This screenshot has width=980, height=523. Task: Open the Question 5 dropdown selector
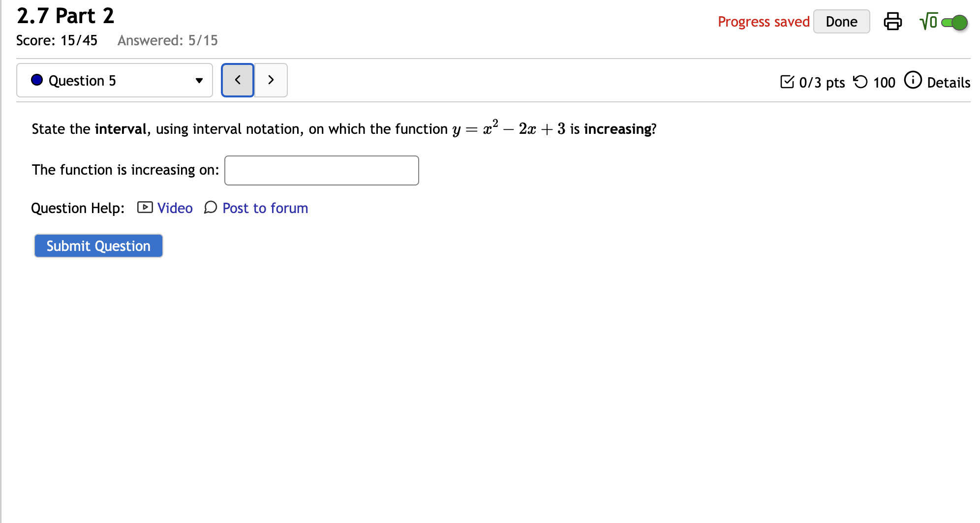tap(114, 80)
